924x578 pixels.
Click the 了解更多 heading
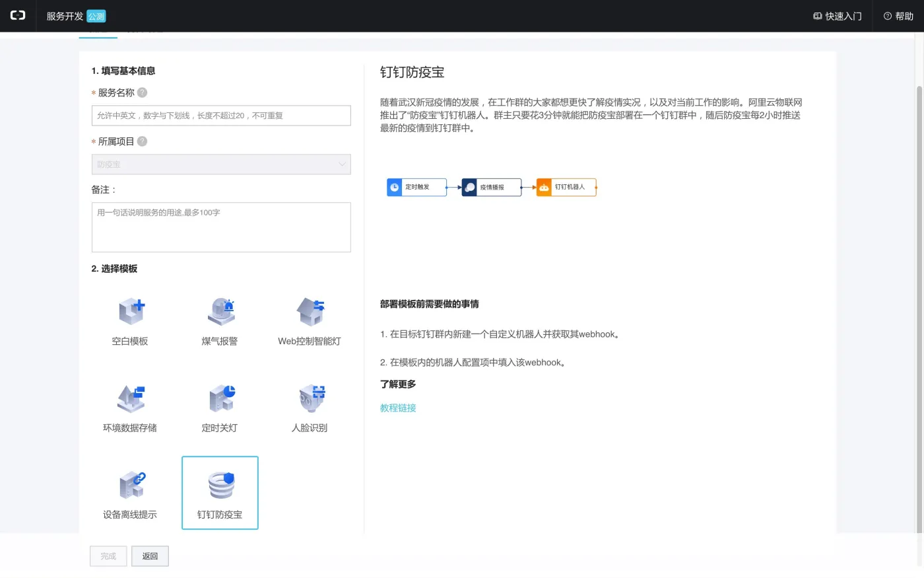pos(398,384)
